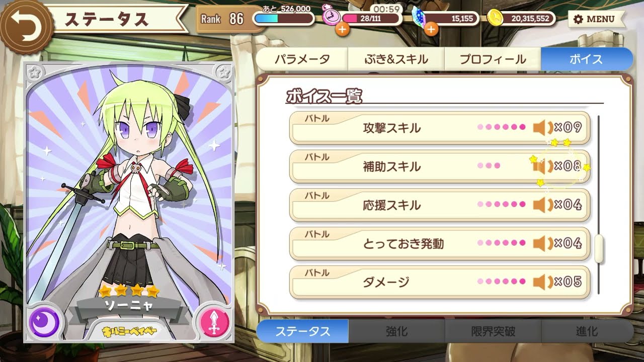Click the voice list scrollbar handle

click(599, 249)
